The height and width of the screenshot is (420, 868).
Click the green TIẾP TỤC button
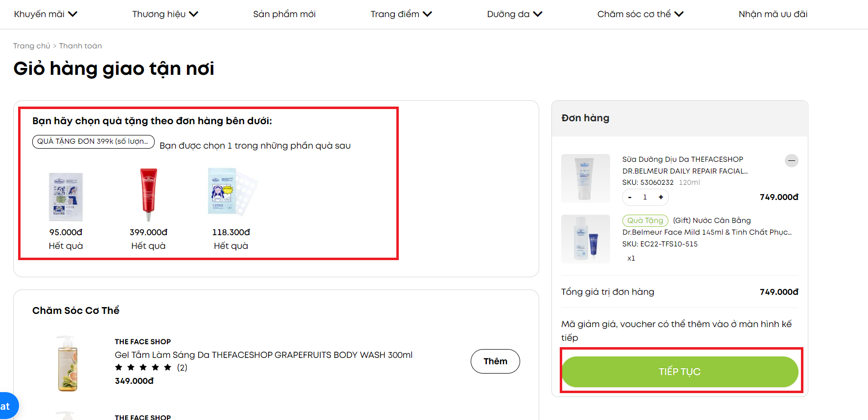point(680,372)
